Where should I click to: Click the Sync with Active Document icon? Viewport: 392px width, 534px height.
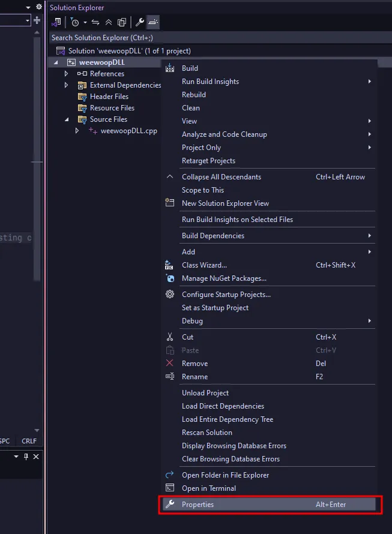coord(96,22)
